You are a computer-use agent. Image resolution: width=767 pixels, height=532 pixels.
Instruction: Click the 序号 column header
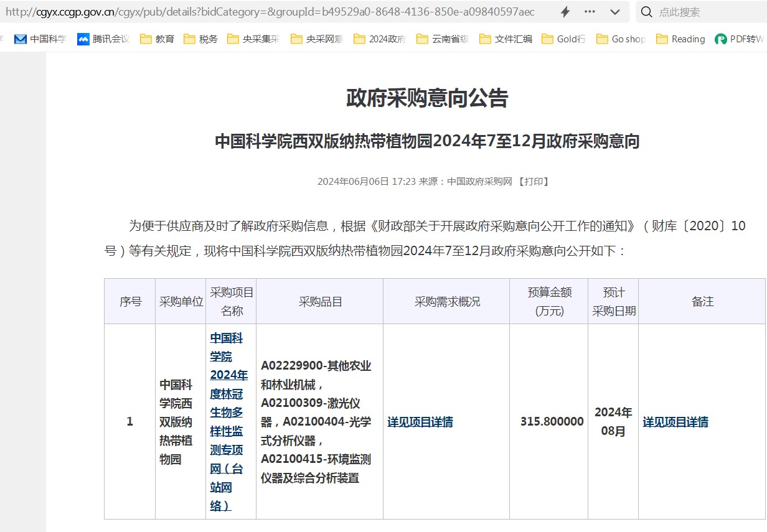pos(130,302)
